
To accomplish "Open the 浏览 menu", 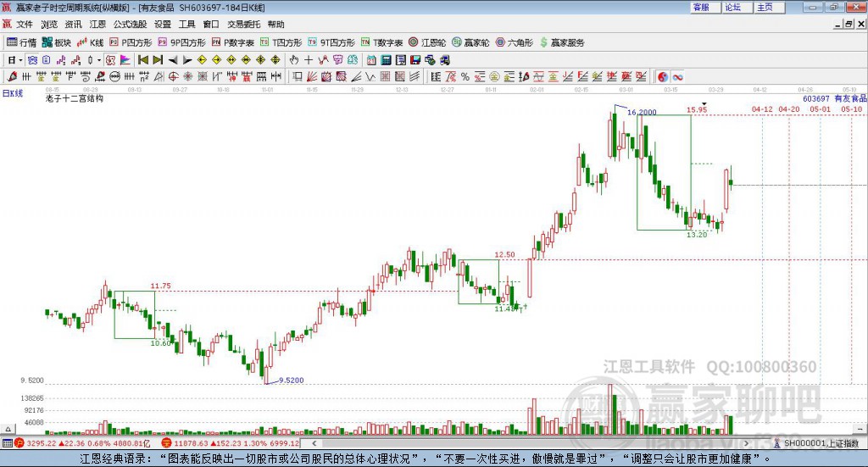I will (48, 25).
